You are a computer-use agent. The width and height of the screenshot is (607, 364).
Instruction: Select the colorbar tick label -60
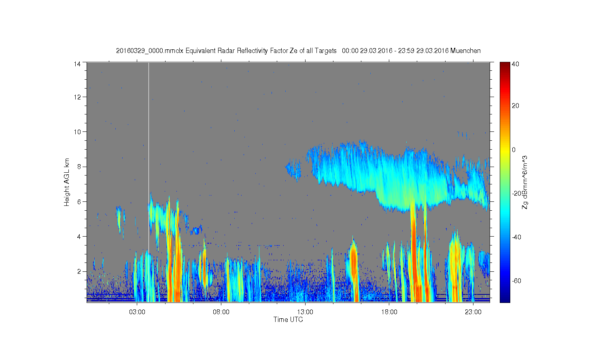click(x=516, y=281)
